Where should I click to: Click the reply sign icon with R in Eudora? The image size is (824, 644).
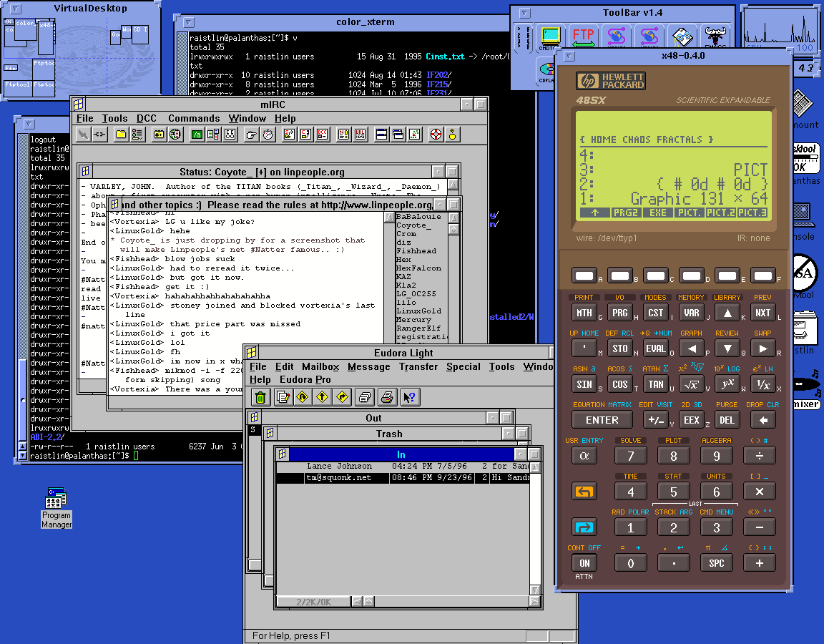[x=302, y=397]
